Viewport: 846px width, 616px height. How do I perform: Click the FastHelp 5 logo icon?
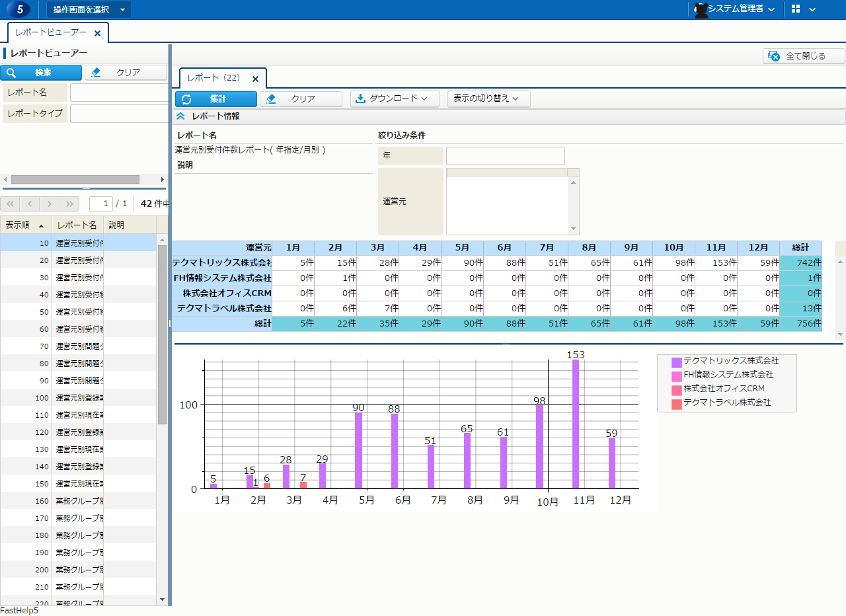coord(19,9)
